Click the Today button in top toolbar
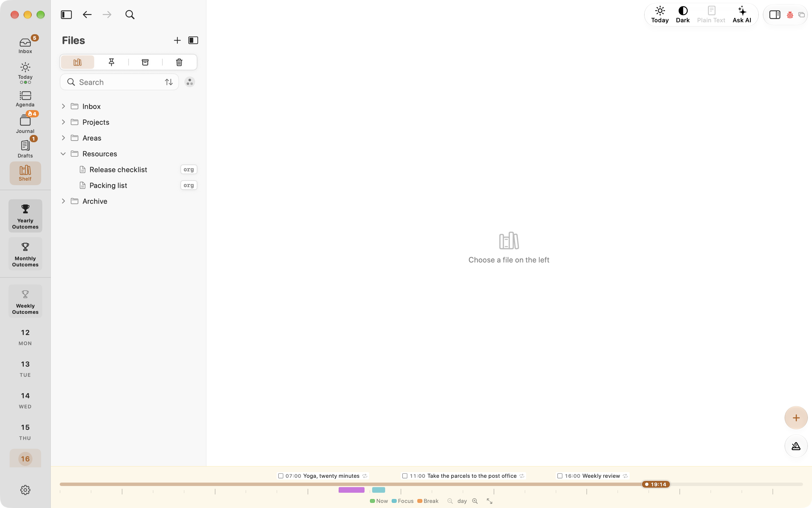812x508 pixels. [x=660, y=15]
